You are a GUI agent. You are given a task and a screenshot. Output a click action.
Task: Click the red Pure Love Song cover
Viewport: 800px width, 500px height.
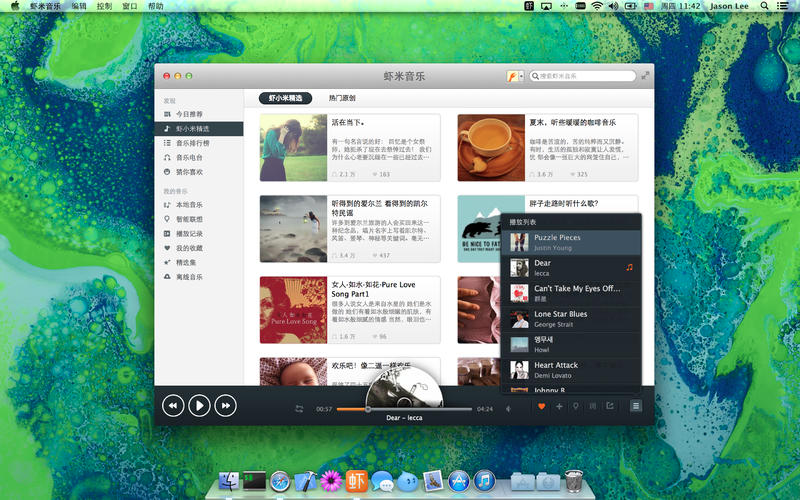click(293, 310)
